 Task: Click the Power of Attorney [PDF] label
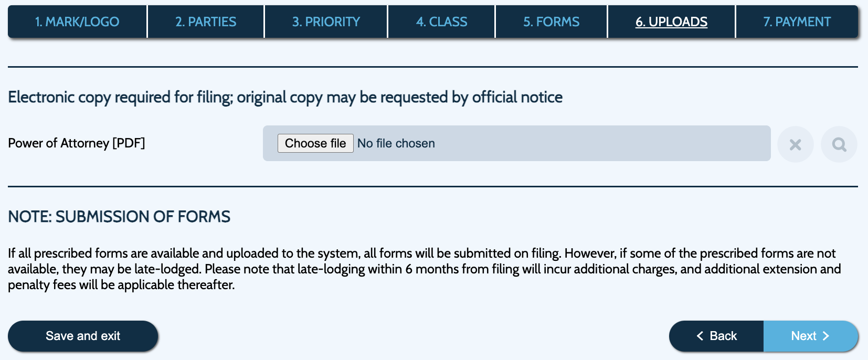pyautogui.click(x=77, y=143)
